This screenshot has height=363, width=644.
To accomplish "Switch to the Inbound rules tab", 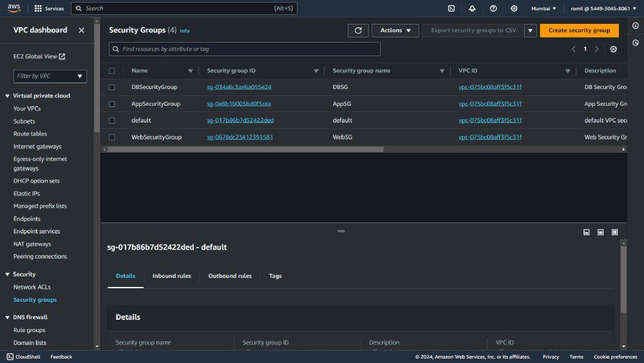I will (x=171, y=276).
